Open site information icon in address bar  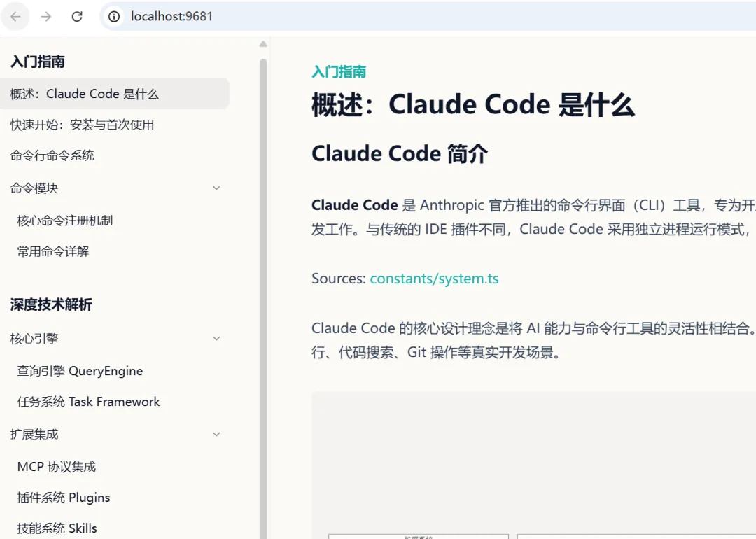[x=114, y=16]
